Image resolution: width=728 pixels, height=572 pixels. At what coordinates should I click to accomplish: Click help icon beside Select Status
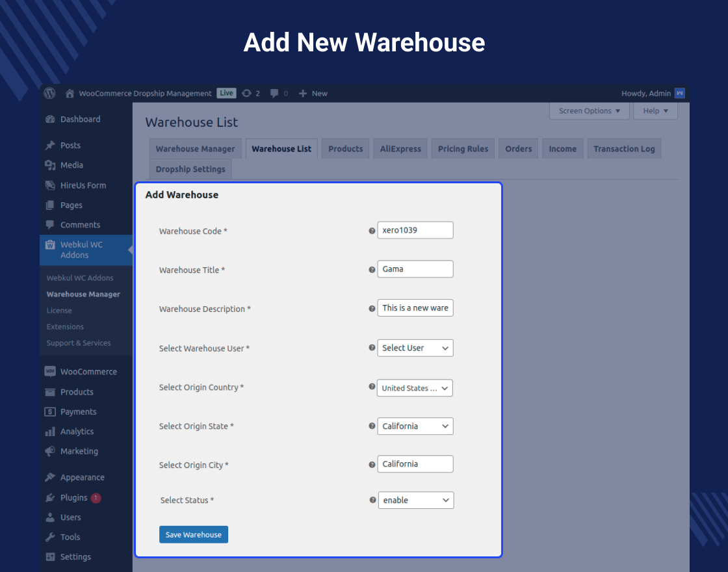coord(372,500)
